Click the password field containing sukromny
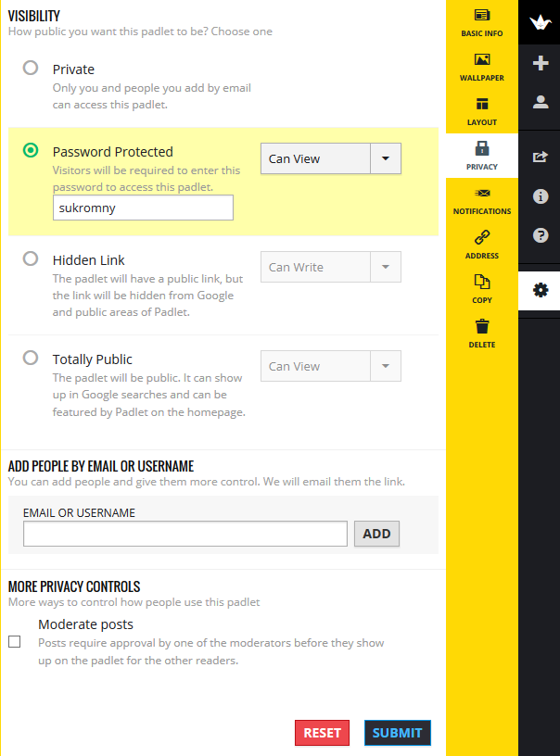Image resolution: width=560 pixels, height=756 pixels. point(143,208)
